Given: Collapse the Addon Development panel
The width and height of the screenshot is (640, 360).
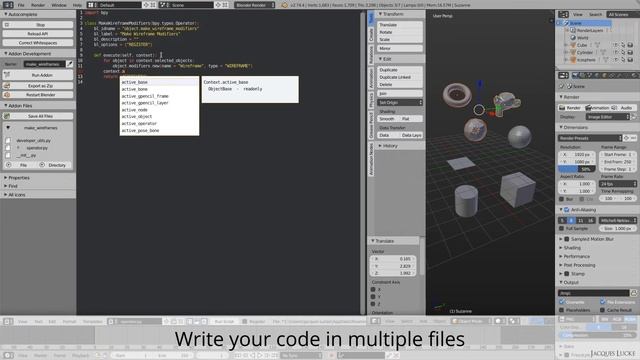Looking at the screenshot, I should [x=6, y=53].
